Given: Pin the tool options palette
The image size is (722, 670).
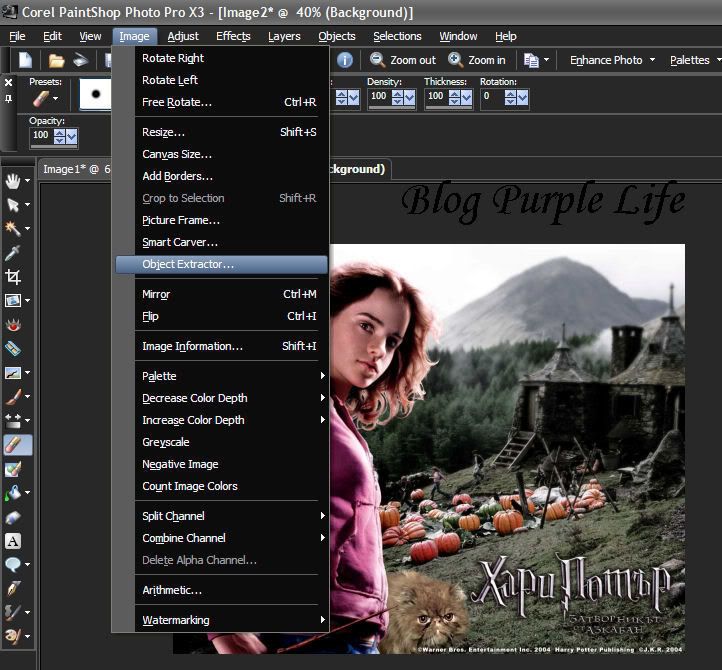Looking at the screenshot, I should coord(8,99).
